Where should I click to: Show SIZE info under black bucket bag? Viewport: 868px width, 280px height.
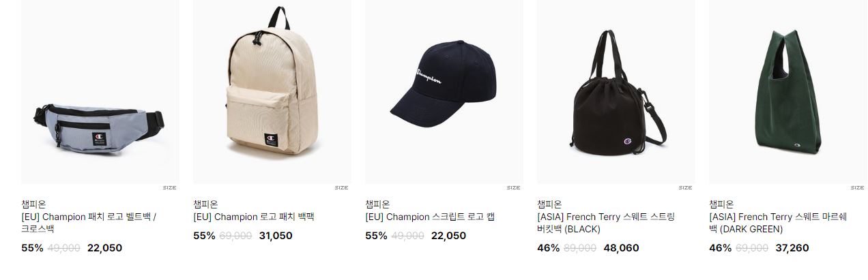(685, 188)
